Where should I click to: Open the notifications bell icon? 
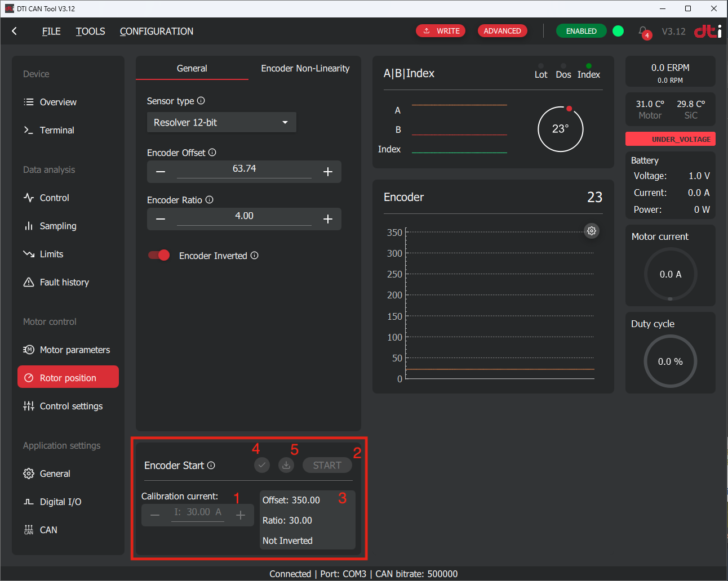[643, 31]
